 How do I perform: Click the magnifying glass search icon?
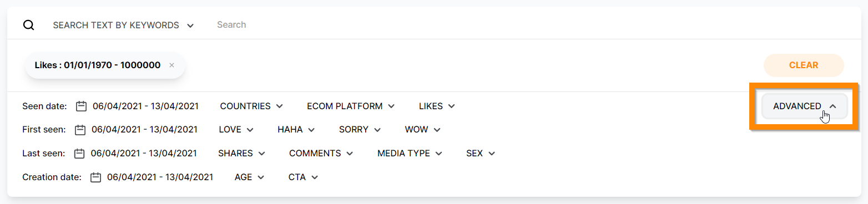coord(28,25)
